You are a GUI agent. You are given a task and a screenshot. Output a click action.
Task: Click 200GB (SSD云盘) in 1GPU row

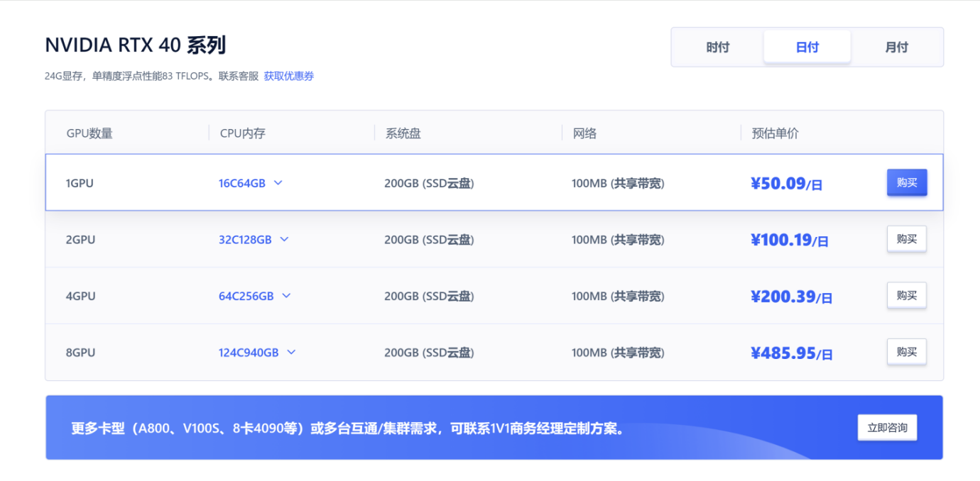pyautogui.click(x=429, y=183)
